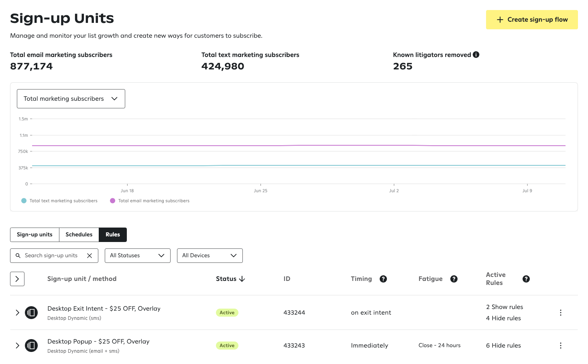Open the kebab menu for Desktop Exit Intent
The height and width of the screenshot is (364, 588).
click(561, 312)
